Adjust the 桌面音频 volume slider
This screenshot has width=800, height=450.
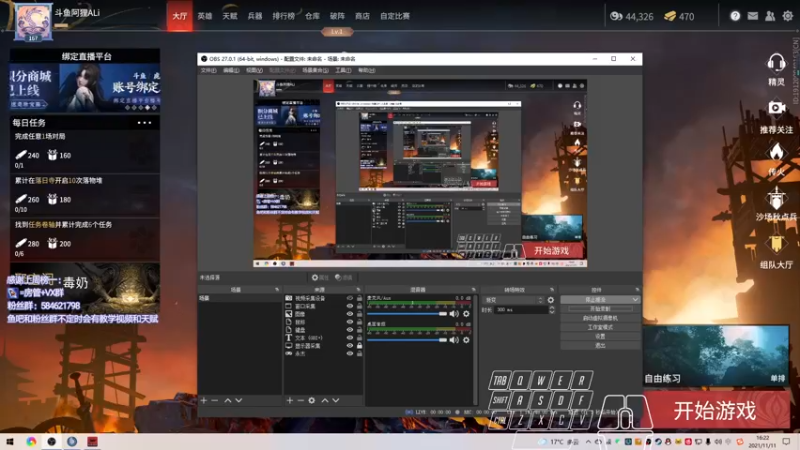[407, 340]
